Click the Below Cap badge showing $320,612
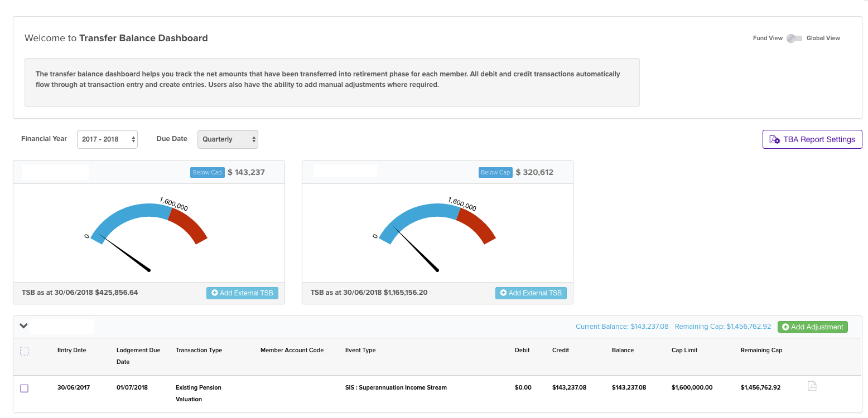 tap(495, 173)
